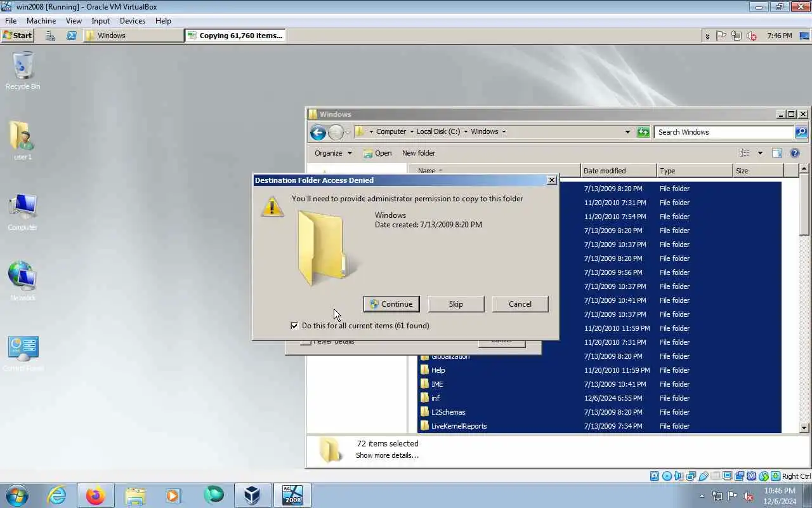Collapse the Fewer details section of copy dialog
The image size is (812, 508).
(327, 342)
